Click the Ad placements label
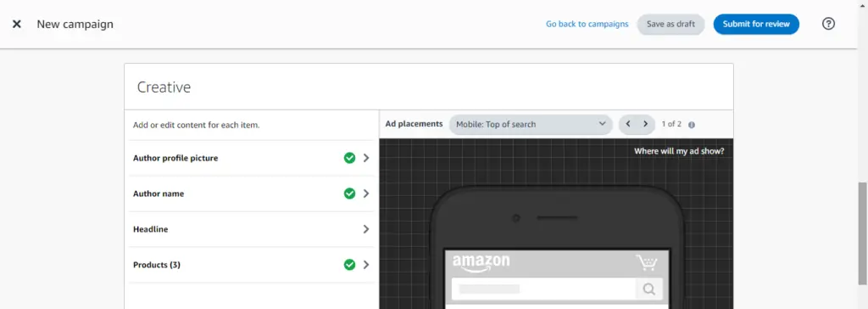Screen dimensions: 868x309 click(x=414, y=124)
